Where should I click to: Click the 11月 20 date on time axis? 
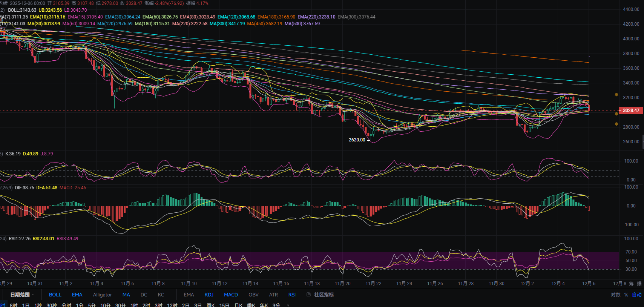point(342,284)
